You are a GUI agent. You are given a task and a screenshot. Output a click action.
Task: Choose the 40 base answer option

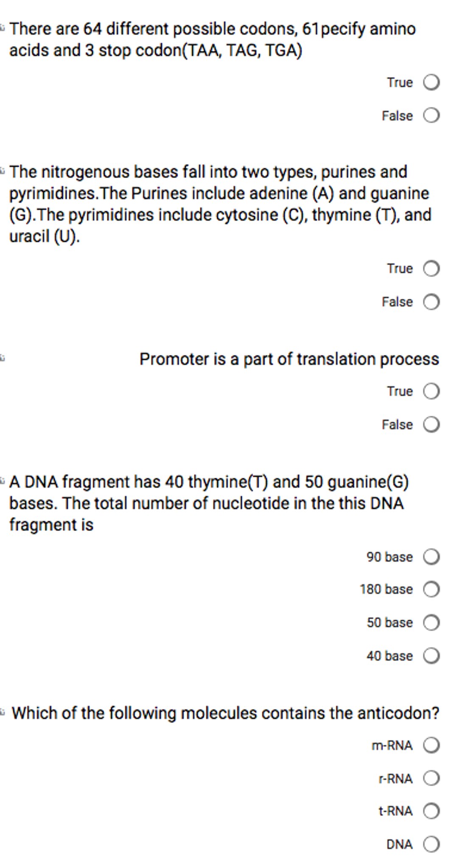click(x=432, y=656)
